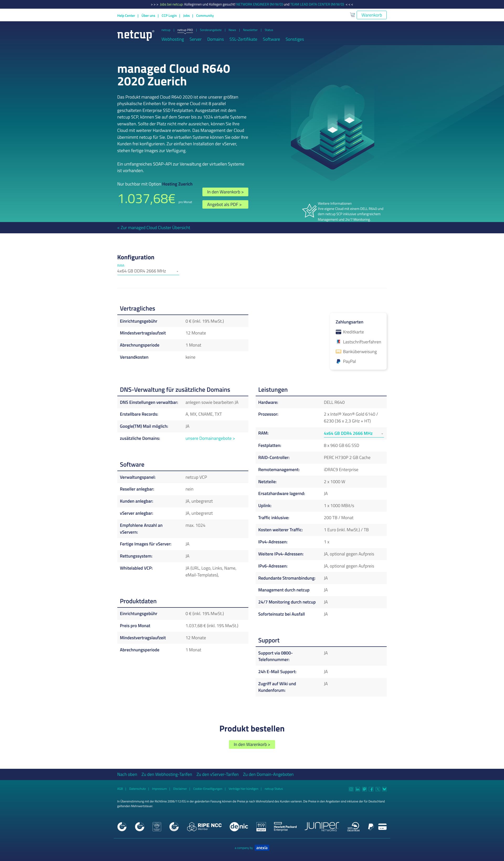
Task: Click the star checkmark icon beside Weitere Informationen
Action: point(309,211)
